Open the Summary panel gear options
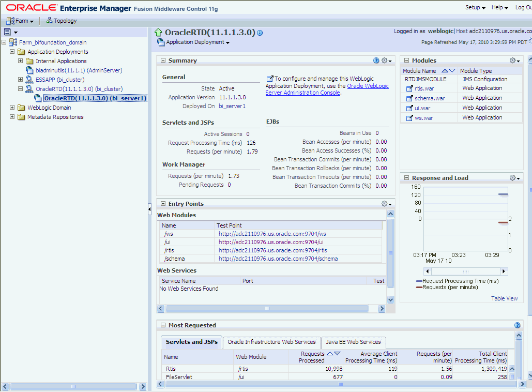Screen dimensions: 532x392 click(386, 61)
